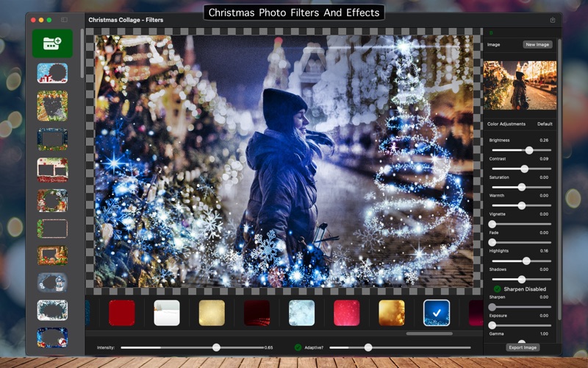Click the frames sidebar vertical scrollbar
Image resolution: width=588 pixels, height=368 pixels.
[x=82, y=54]
